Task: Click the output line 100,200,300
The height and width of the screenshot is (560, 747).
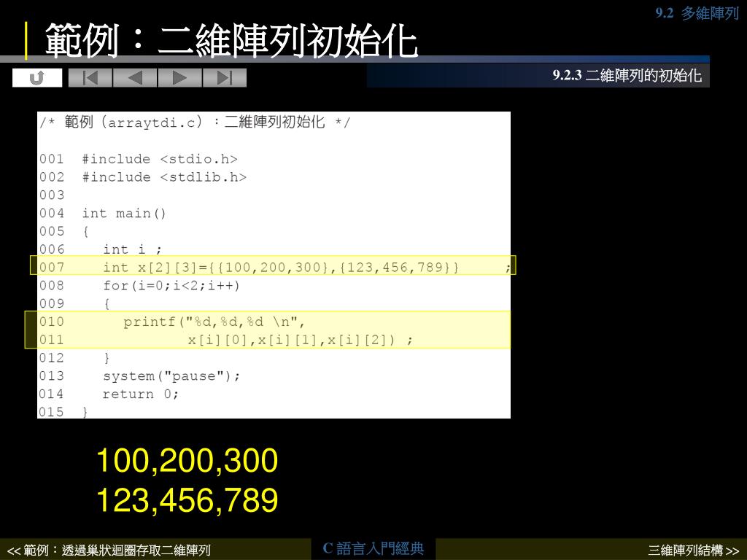Action: [187, 461]
